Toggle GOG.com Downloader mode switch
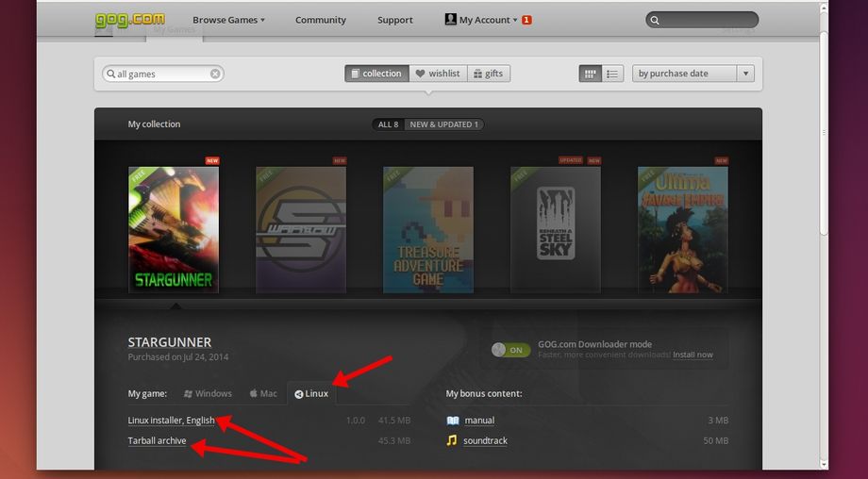 510,350
